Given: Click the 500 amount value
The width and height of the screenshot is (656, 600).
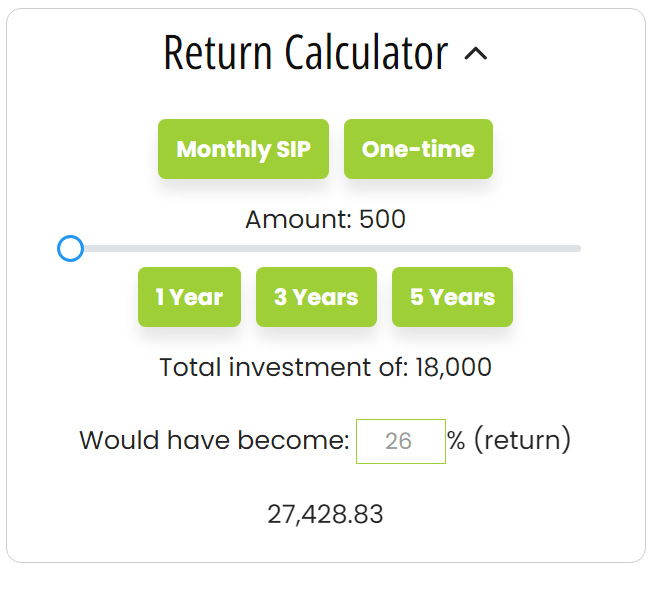Looking at the screenshot, I should pyautogui.click(x=382, y=219).
